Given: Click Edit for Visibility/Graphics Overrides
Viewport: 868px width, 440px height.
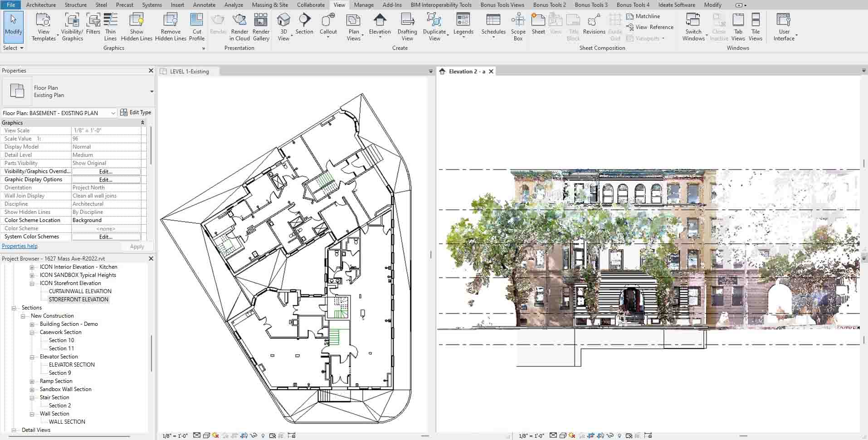Looking at the screenshot, I should (106, 172).
